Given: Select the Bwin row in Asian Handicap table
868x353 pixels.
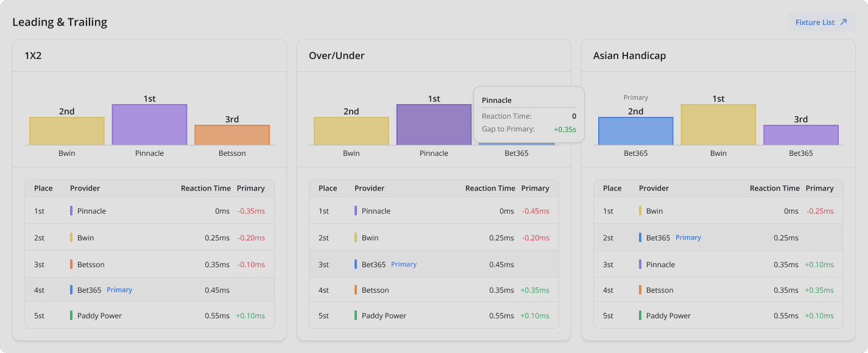Looking at the screenshot, I should tap(718, 211).
